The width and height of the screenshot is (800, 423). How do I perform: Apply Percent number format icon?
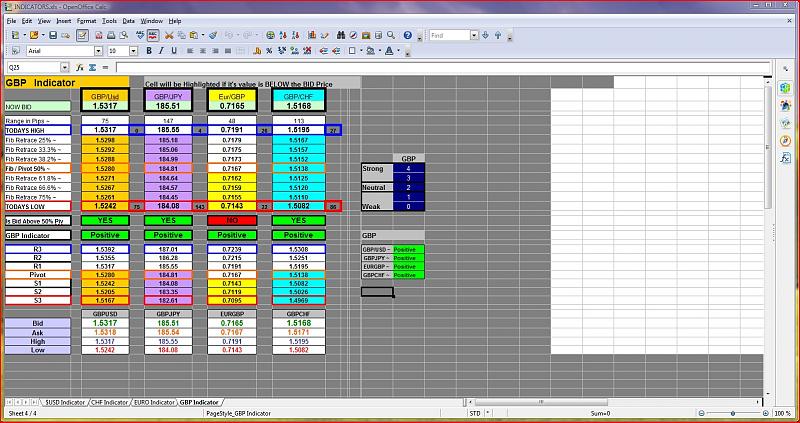(x=269, y=51)
